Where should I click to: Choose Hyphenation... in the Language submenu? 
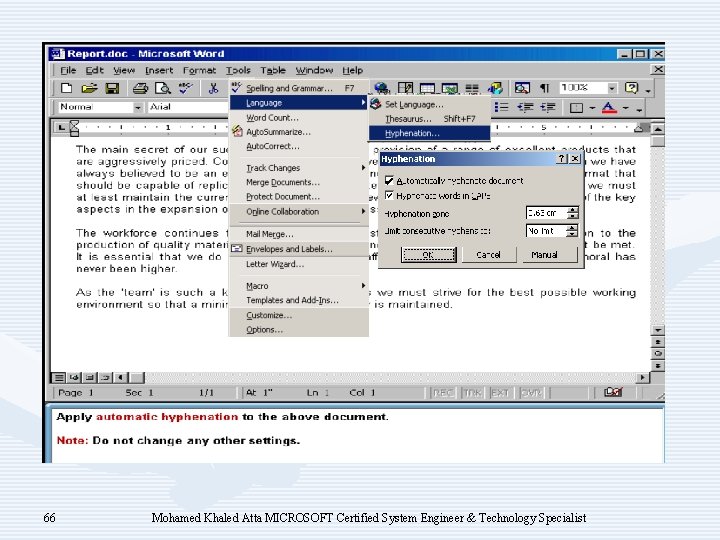[x=429, y=133]
